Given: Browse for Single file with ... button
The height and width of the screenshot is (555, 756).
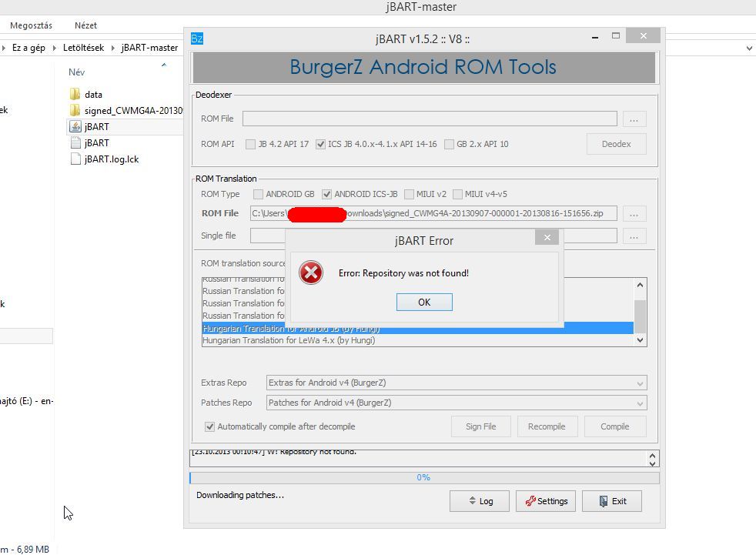Looking at the screenshot, I should (x=634, y=236).
